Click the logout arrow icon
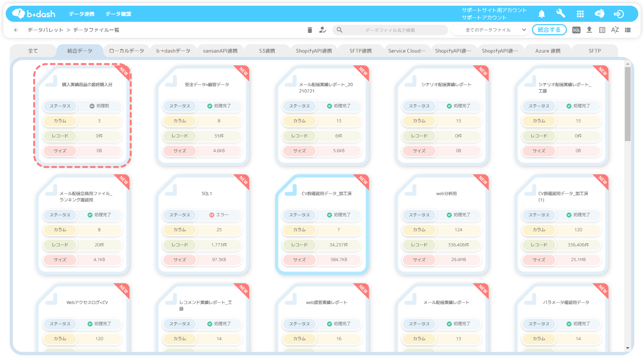 (619, 14)
